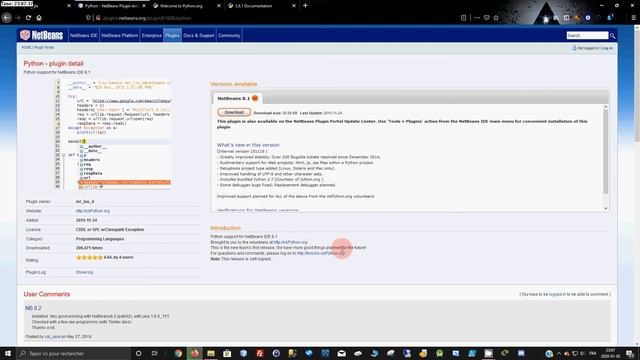Click the taskbar clock and date

(610, 353)
